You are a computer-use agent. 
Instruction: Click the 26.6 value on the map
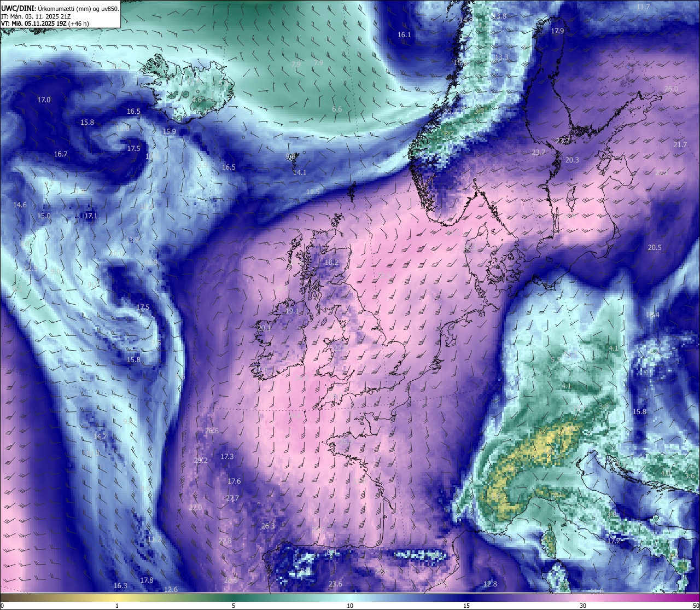coord(212,431)
